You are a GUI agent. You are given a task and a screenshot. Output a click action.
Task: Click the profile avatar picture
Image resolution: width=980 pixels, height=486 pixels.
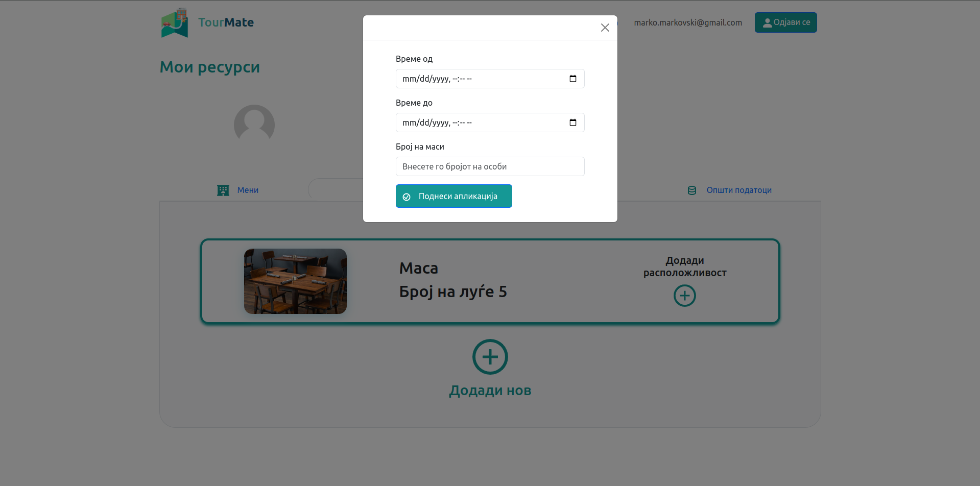coord(254,125)
